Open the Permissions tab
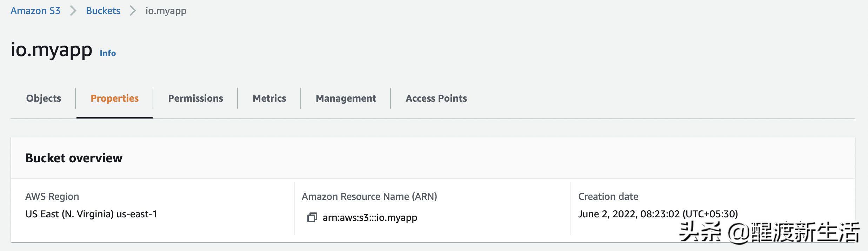Image resolution: width=868 pixels, height=251 pixels. [195, 99]
